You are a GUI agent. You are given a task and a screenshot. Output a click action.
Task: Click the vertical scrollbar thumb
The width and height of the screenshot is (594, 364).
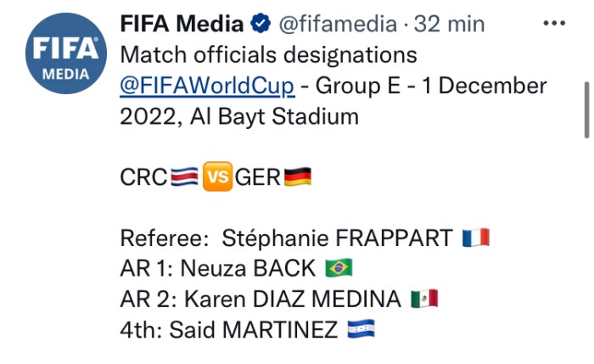pos(586,108)
